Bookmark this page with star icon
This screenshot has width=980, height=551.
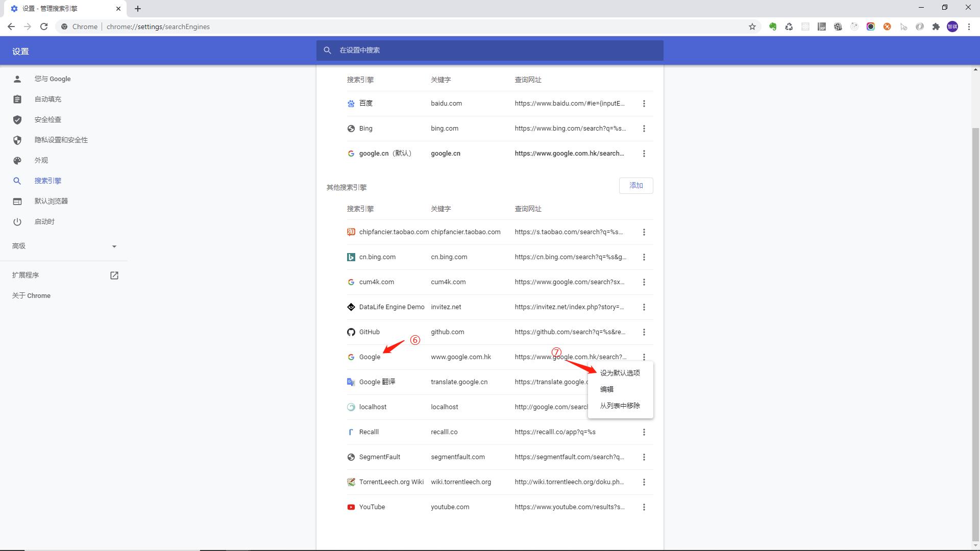coord(752,27)
